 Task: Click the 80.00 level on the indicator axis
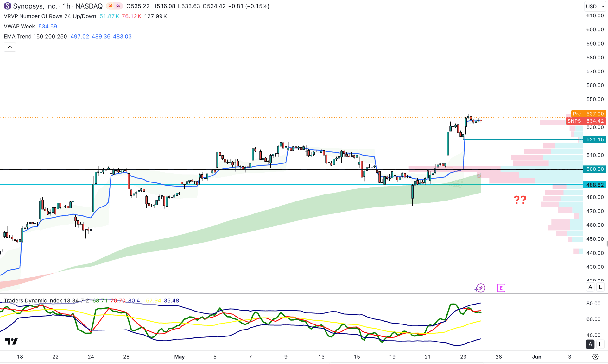click(x=593, y=303)
